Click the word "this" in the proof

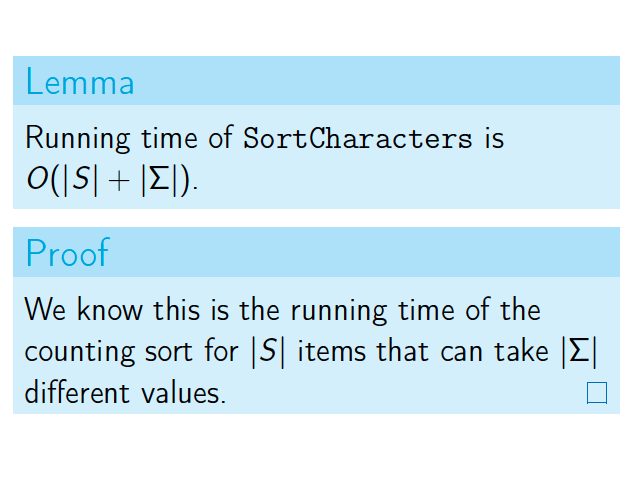point(176,309)
